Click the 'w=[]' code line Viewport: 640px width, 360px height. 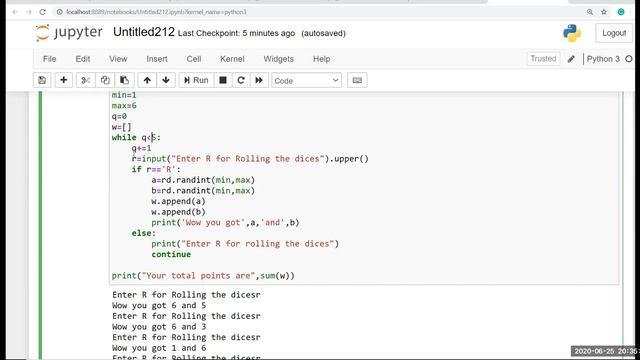[122, 127]
